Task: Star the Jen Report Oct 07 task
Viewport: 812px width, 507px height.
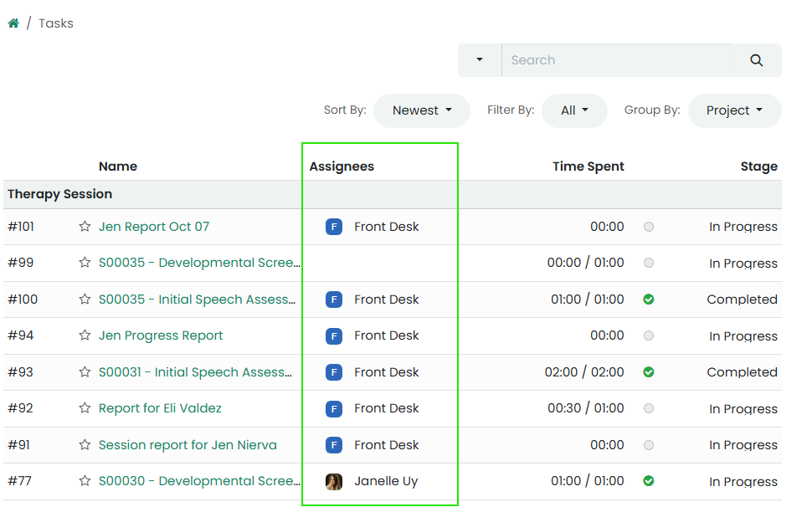Action: (x=85, y=227)
